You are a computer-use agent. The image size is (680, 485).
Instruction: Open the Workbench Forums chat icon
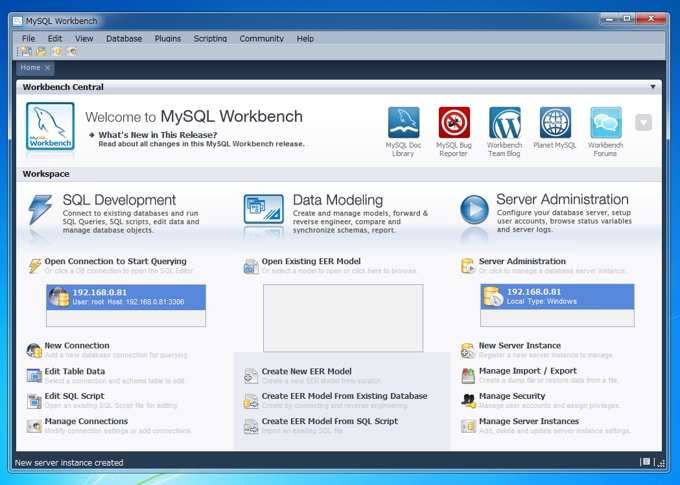(605, 123)
